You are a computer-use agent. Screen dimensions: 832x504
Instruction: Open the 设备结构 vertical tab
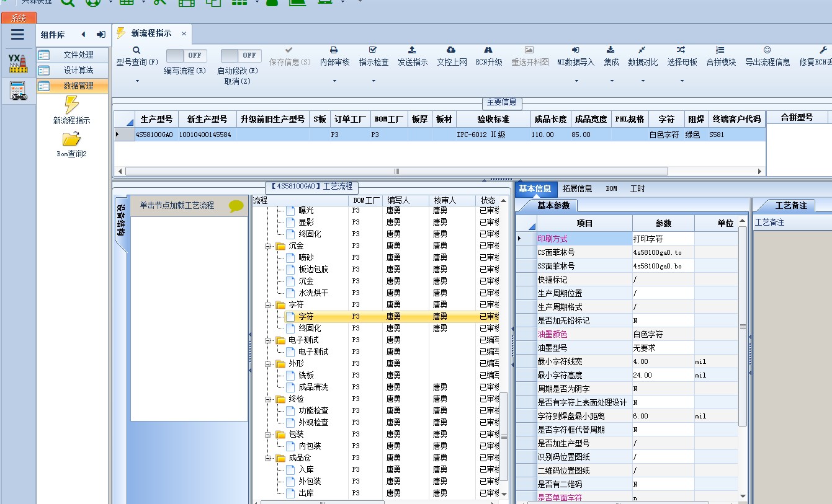(x=122, y=220)
